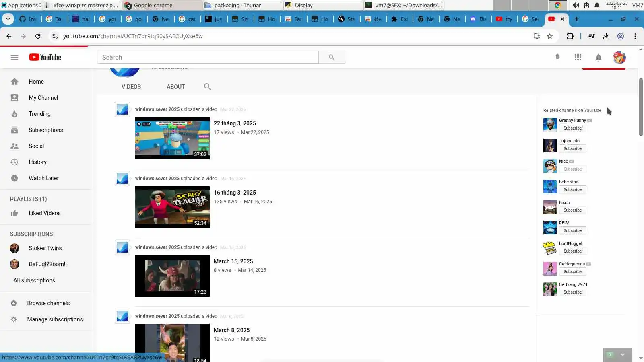Subscribe to Granny Funny channel
644x362 pixels.
(572, 128)
